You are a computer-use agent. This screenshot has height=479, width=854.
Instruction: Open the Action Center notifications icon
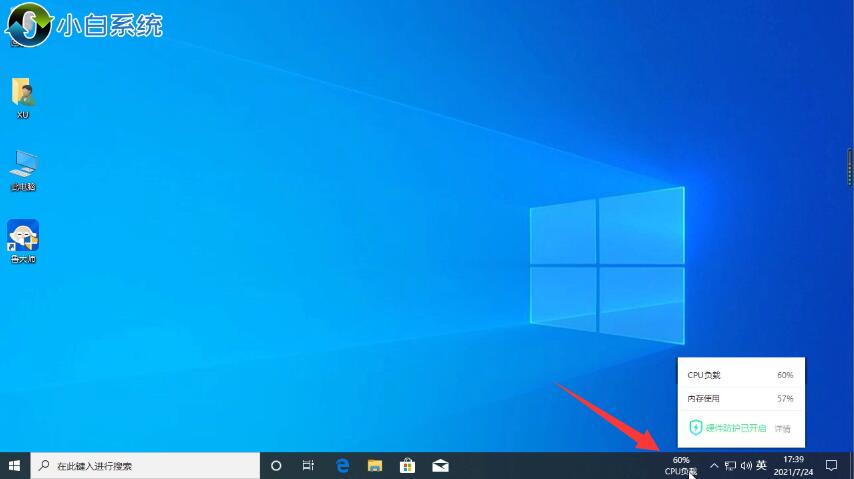pyautogui.click(x=831, y=466)
